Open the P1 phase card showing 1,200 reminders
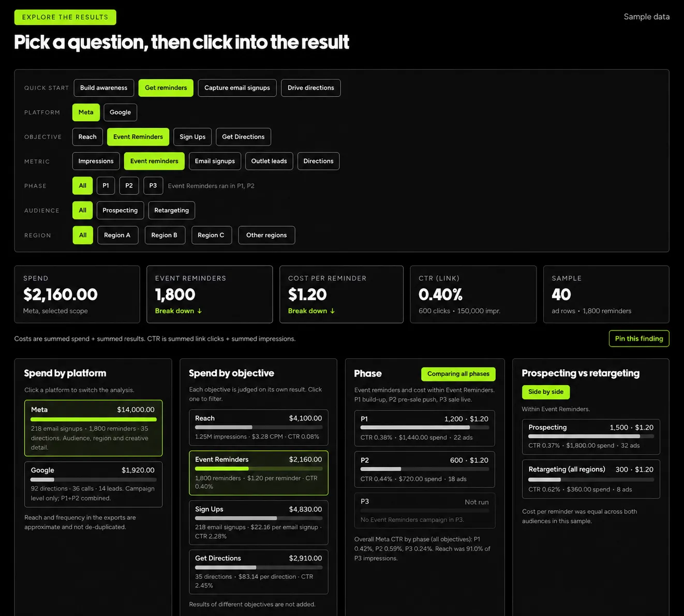This screenshot has width=684, height=616. coord(424,428)
